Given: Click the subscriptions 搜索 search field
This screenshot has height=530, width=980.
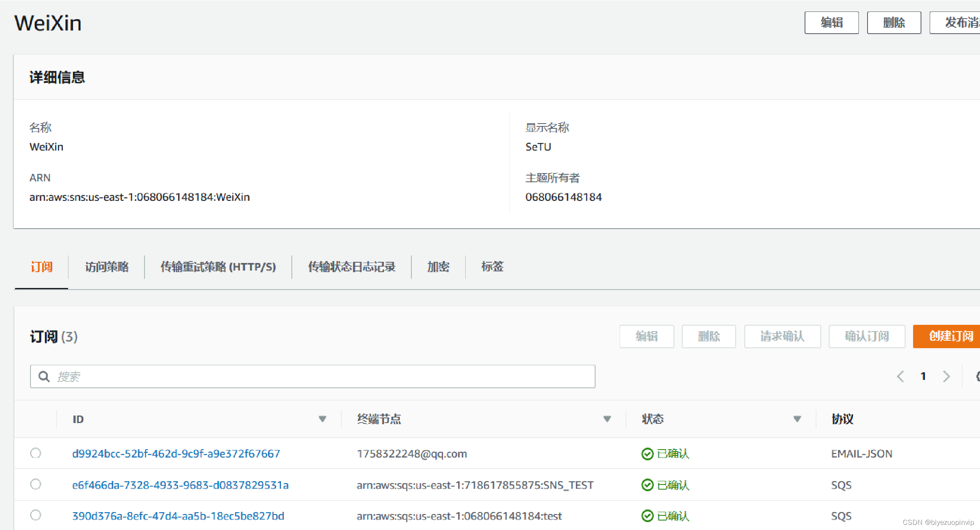Looking at the screenshot, I should click(x=317, y=376).
